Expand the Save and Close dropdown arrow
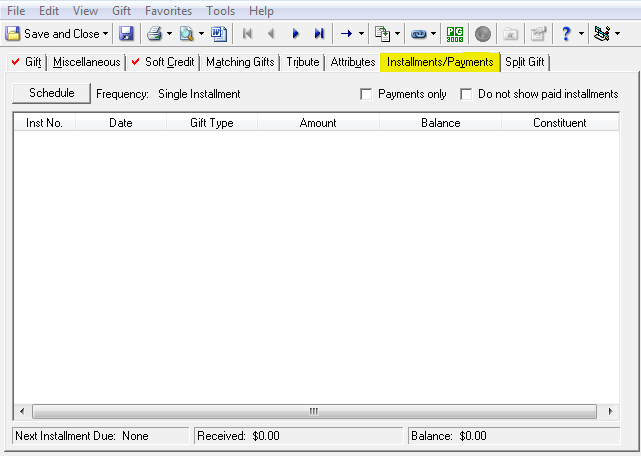 pos(105,34)
